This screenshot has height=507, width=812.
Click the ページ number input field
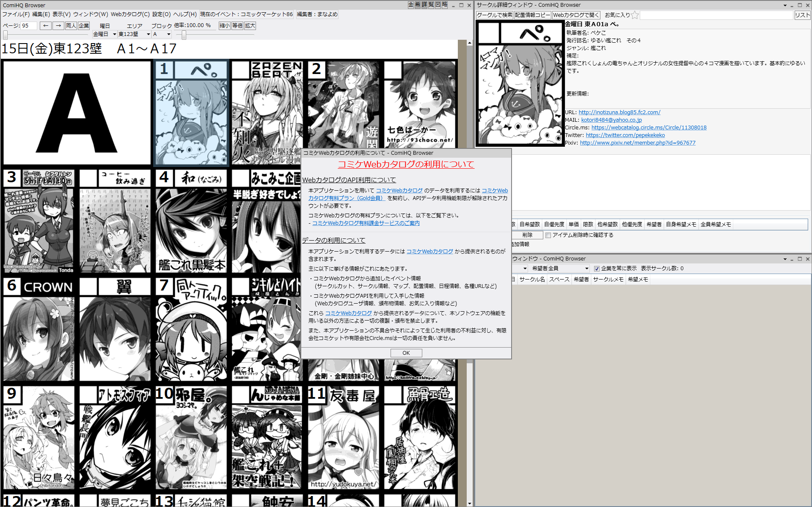[29, 26]
